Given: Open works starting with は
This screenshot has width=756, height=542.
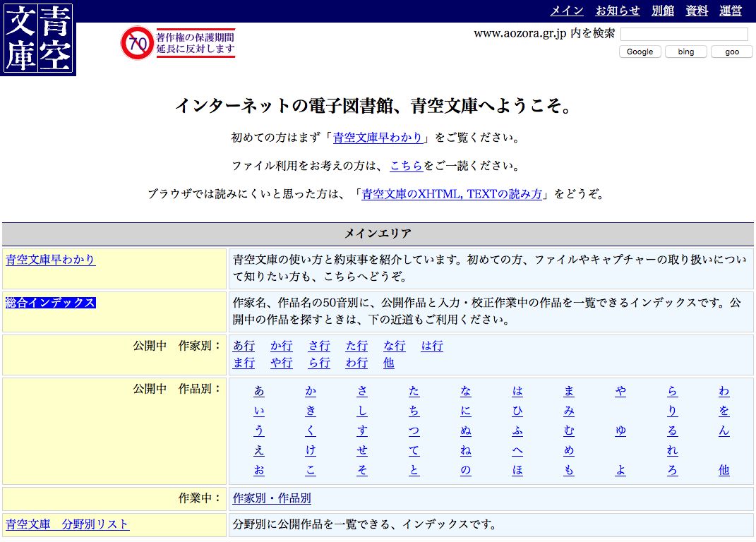Looking at the screenshot, I should point(517,391).
